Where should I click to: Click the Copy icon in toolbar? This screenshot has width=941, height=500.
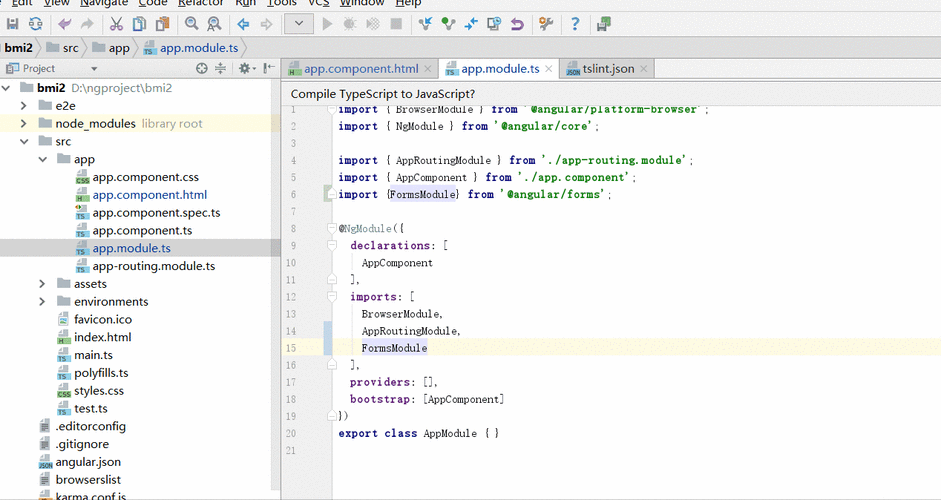139,24
